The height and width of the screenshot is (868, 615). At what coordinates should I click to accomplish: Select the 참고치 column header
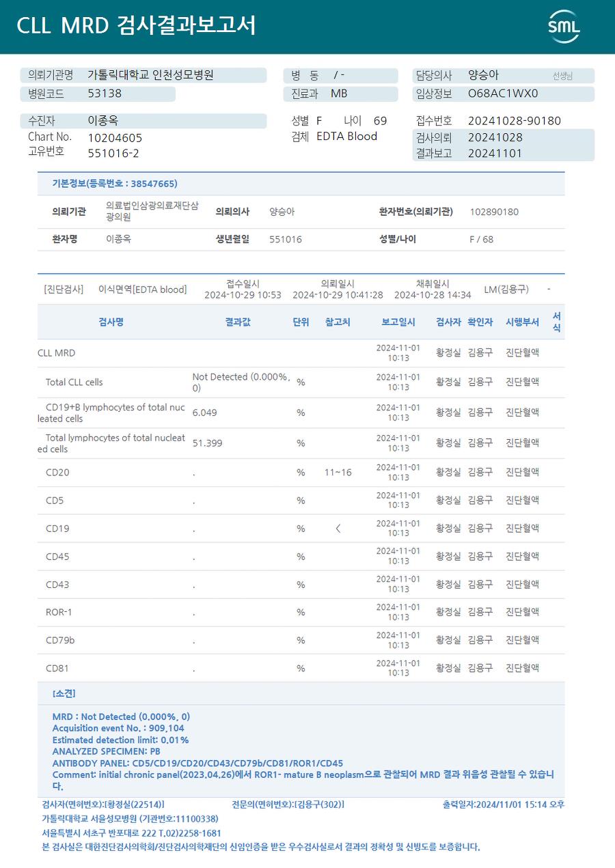click(338, 322)
